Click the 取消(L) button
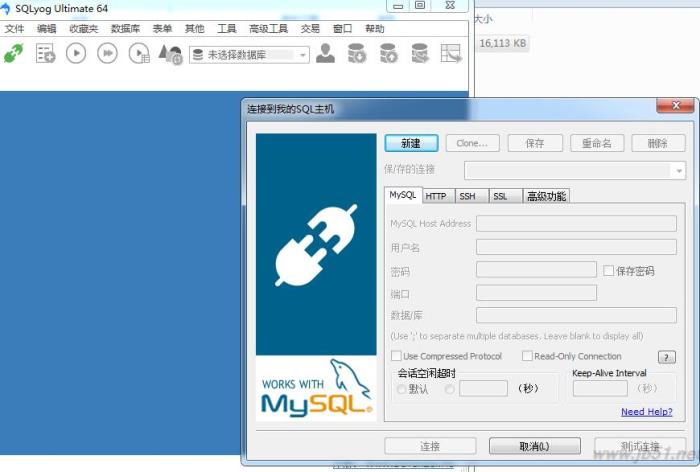The width and height of the screenshot is (700, 472). 535,446
